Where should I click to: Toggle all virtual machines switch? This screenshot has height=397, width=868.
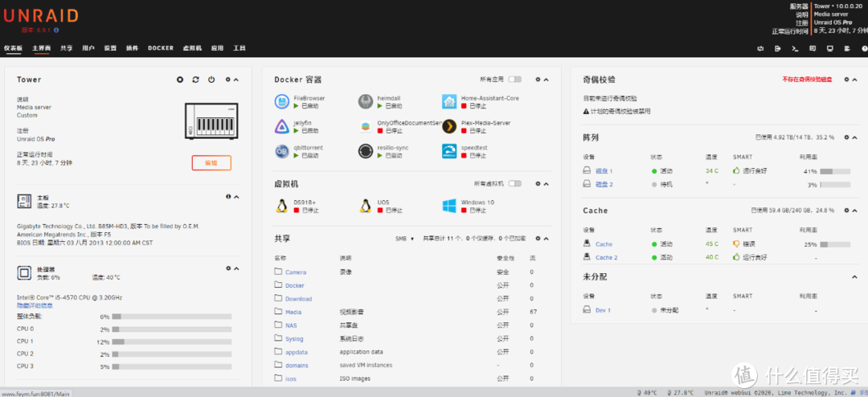[515, 183]
